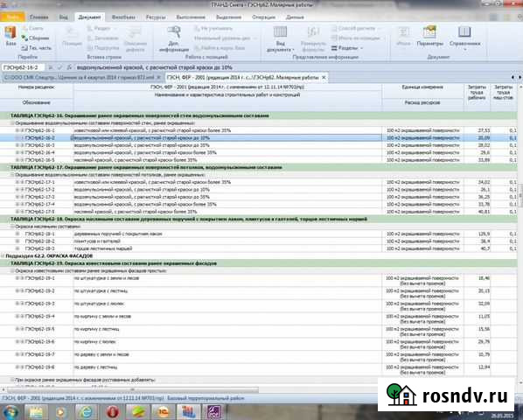Open the Справочники ribbon button
The height and width of the screenshot is (420, 523).
pyautogui.click(x=464, y=38)
